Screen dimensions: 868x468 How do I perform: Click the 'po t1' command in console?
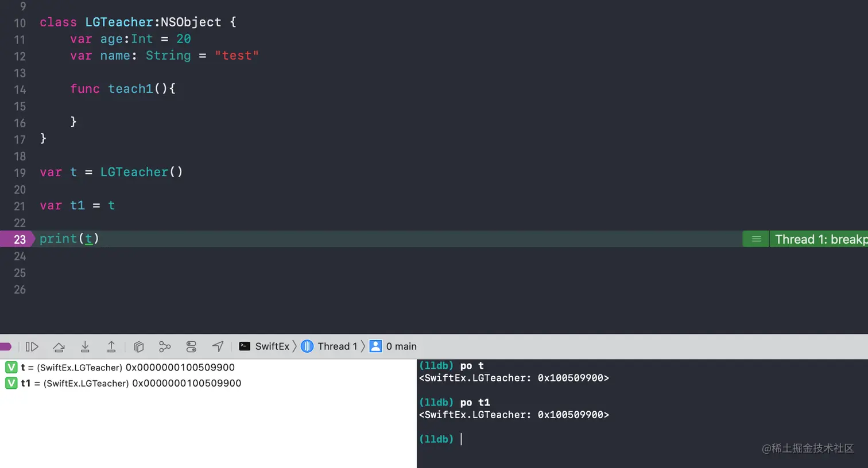[475, 402]
